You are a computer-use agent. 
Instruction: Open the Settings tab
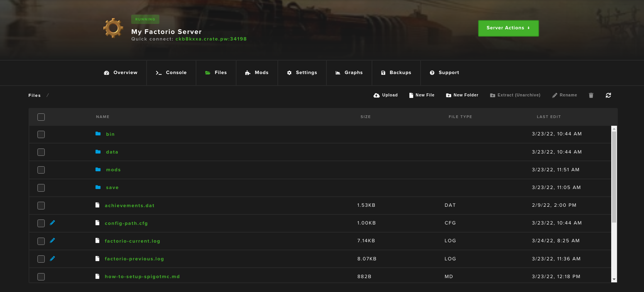pyautogui.click(x=302, y=73)
